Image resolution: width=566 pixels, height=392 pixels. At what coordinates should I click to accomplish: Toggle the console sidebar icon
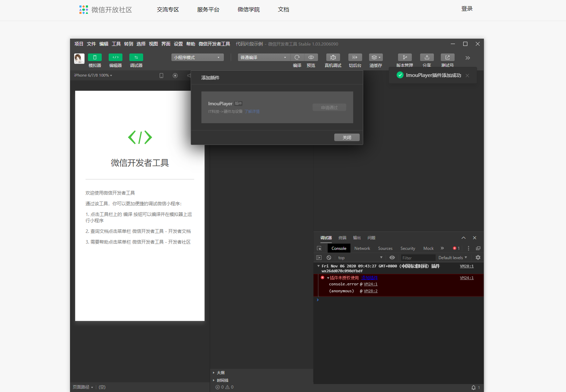click(x=319, y=258)
